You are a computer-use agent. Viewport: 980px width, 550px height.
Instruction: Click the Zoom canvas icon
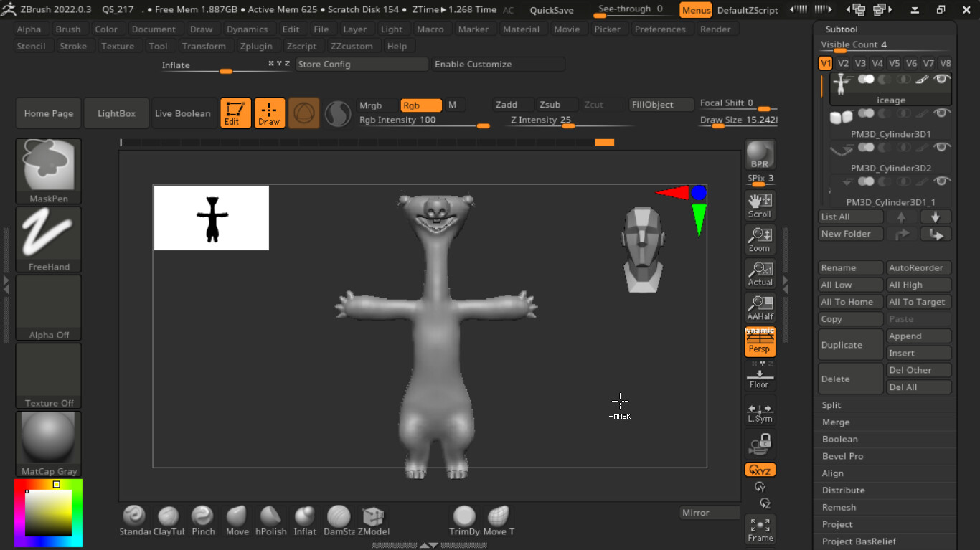(x=760, y=239)
